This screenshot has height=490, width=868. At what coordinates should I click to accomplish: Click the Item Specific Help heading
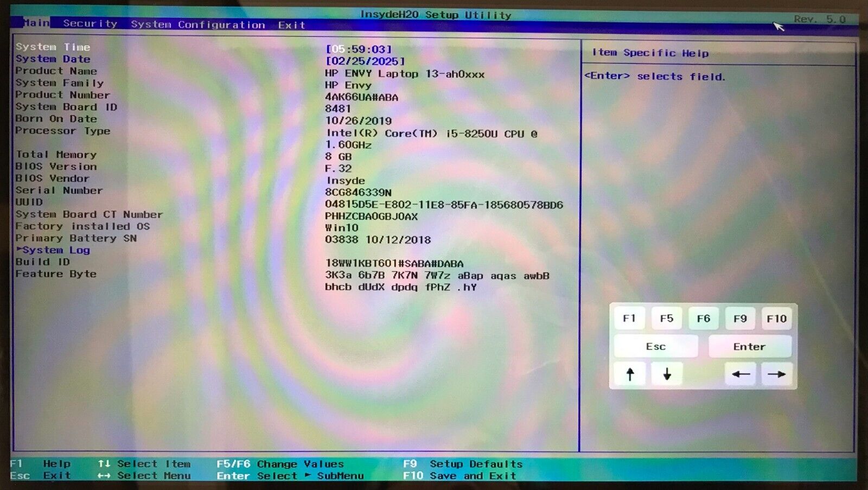650,53
